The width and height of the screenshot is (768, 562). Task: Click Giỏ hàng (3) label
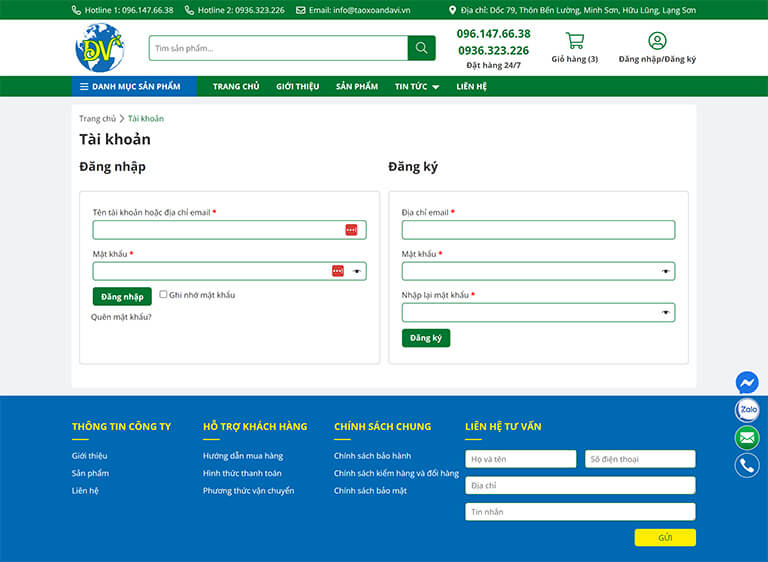click(575, 59)
